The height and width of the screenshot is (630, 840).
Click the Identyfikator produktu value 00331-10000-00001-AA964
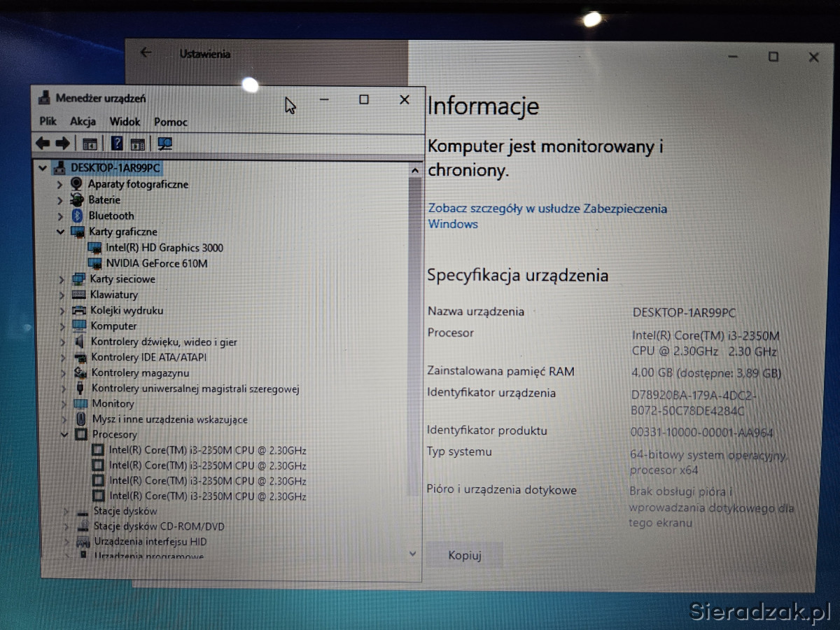coord(701,433)
